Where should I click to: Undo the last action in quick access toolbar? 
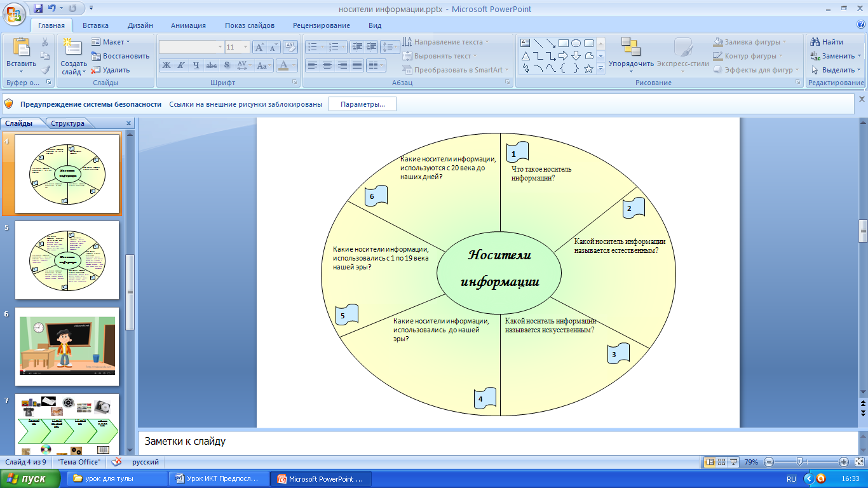point(52,9)
